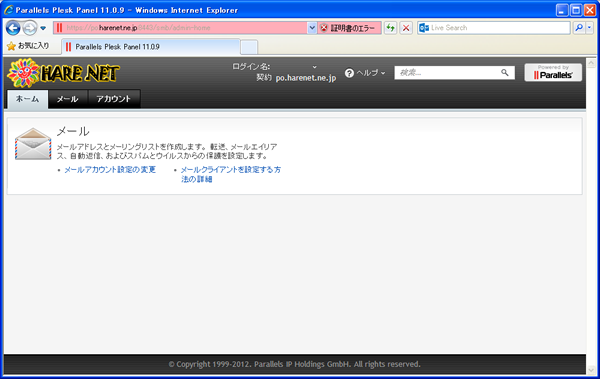The image size is (600, 379).
Task: Click the browser Forward arrow button
Action: click(x=29, y=28)
